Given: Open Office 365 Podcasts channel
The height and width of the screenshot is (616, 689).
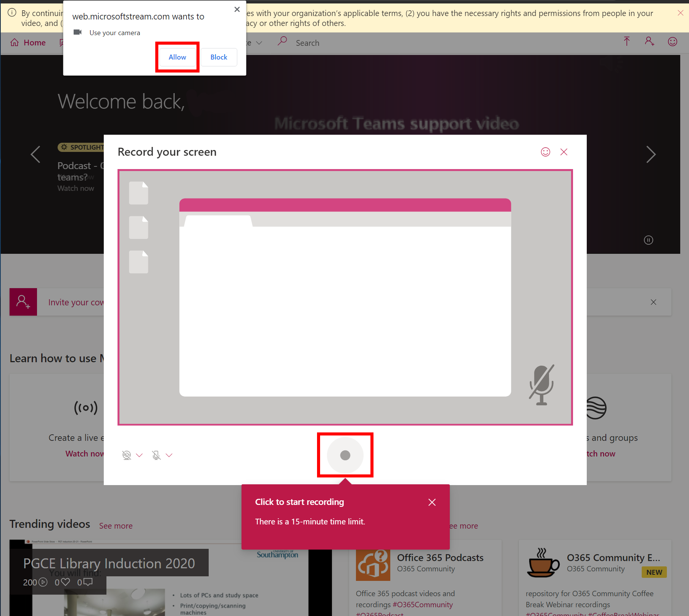Looking at the screenshot, I should [x=440, y=558].
